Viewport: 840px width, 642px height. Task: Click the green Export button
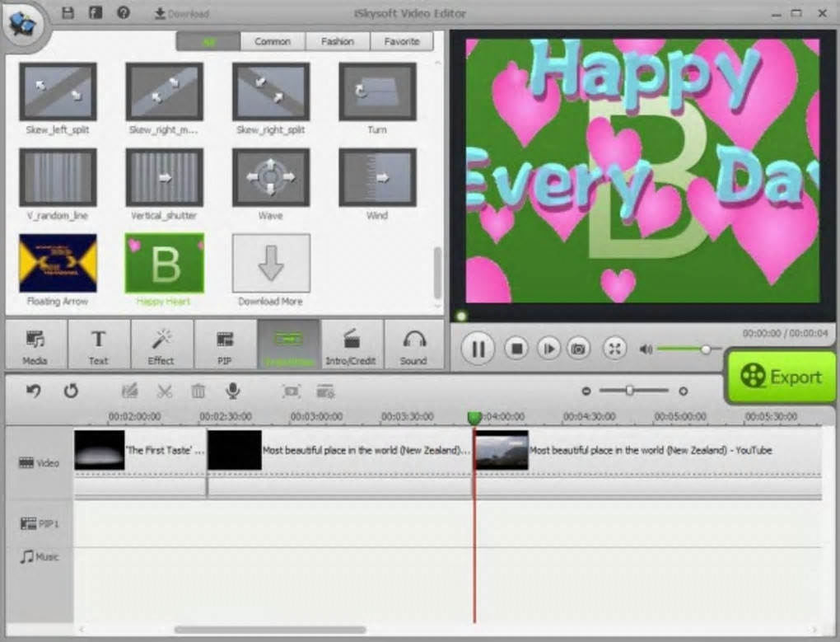(781, 377)
